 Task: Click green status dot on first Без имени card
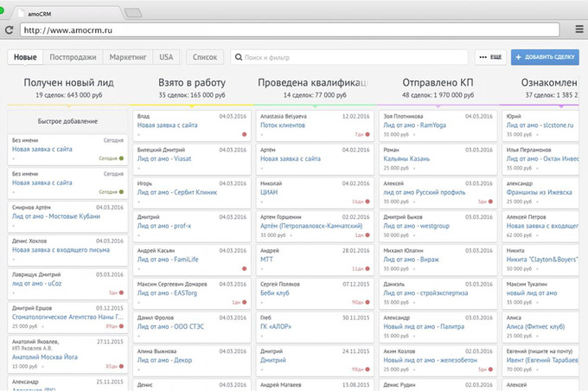pyautogui.click(x=122, y=158)
